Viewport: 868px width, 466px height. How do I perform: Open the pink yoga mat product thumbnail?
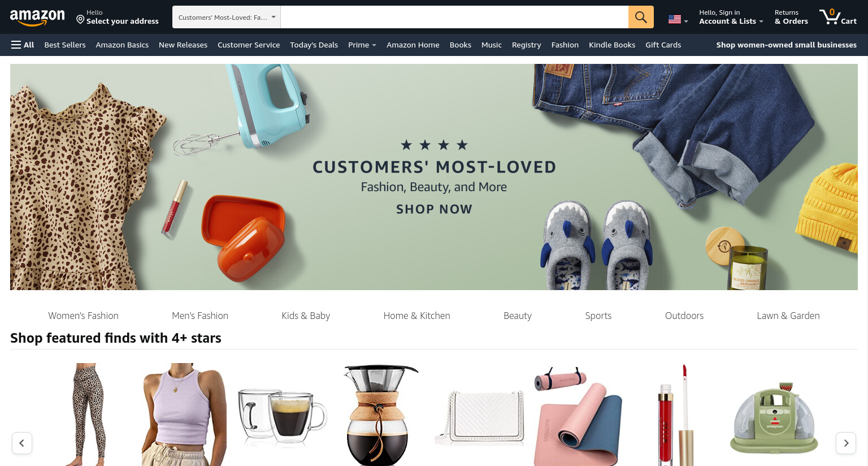(578, 416)
